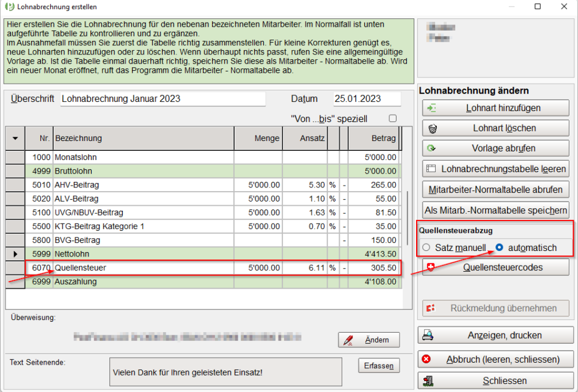
Task: Click row selector beside Monatslohn
Action: (15, 158)
